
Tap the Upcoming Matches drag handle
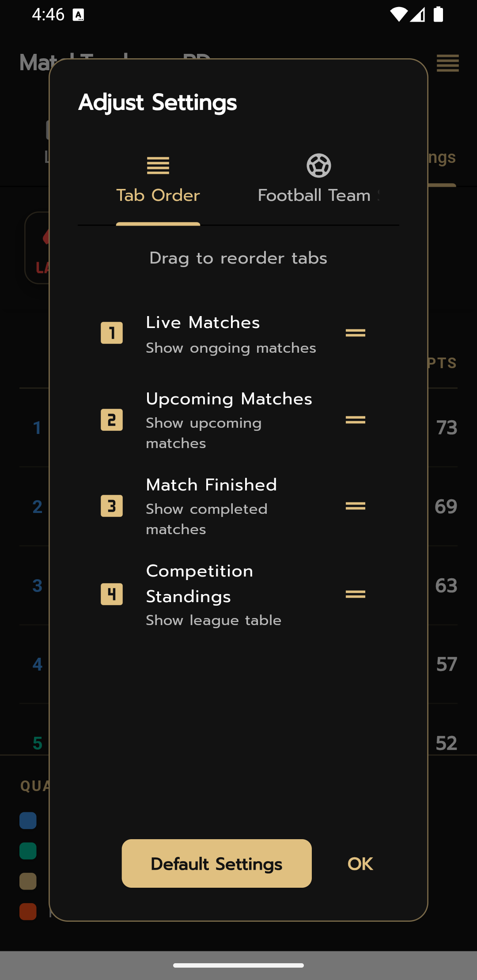point(355,420)
